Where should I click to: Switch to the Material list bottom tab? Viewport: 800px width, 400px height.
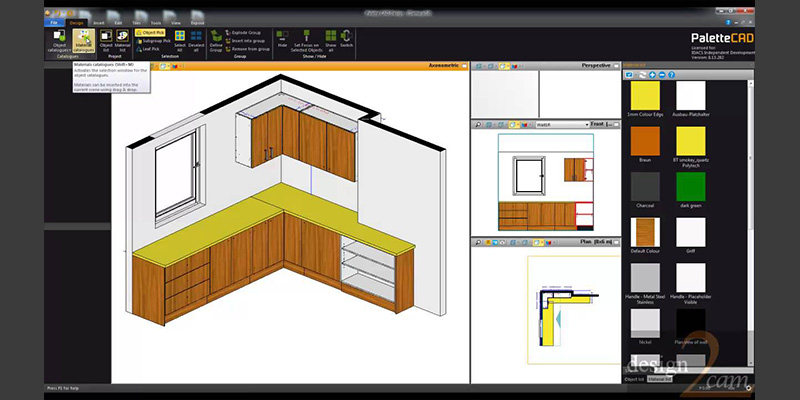click(659, 379)
